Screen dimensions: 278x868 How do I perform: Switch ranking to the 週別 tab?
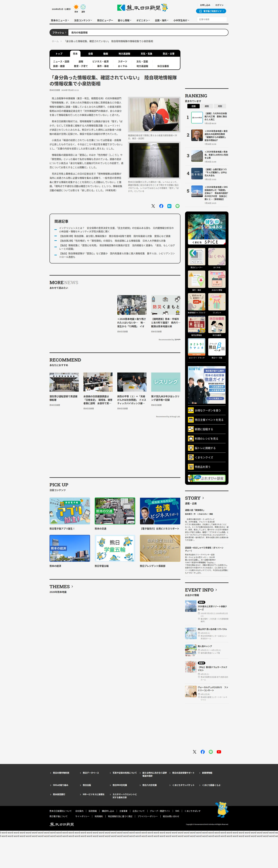pos(206,106)
